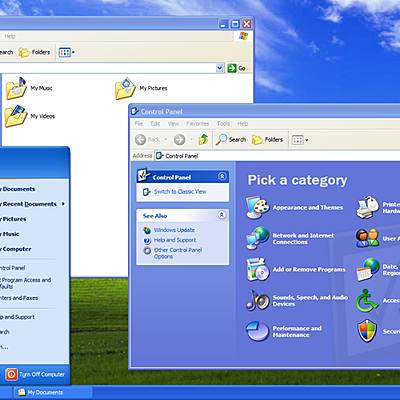This screenshot has width=400, height=400.
Task: Open Network and Internet Connections icon
Action: pos(257,238)
